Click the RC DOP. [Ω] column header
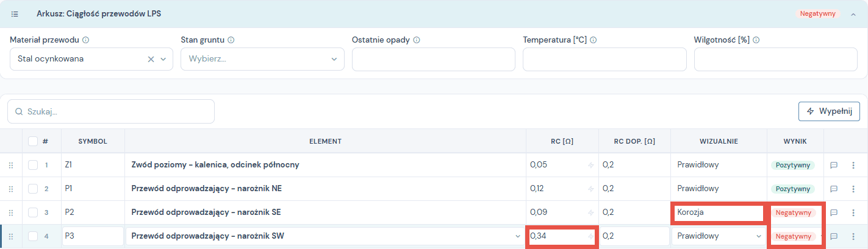 (634, 141)
